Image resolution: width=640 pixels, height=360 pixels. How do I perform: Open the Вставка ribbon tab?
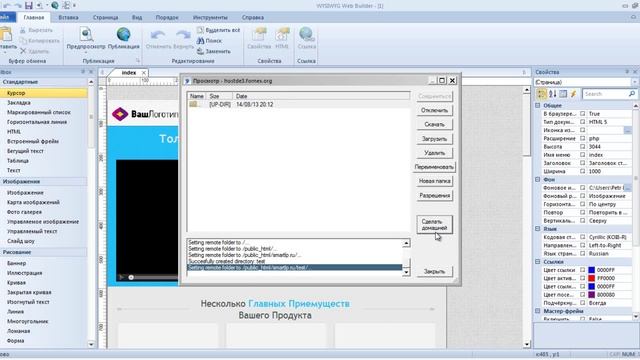point(68,18)
